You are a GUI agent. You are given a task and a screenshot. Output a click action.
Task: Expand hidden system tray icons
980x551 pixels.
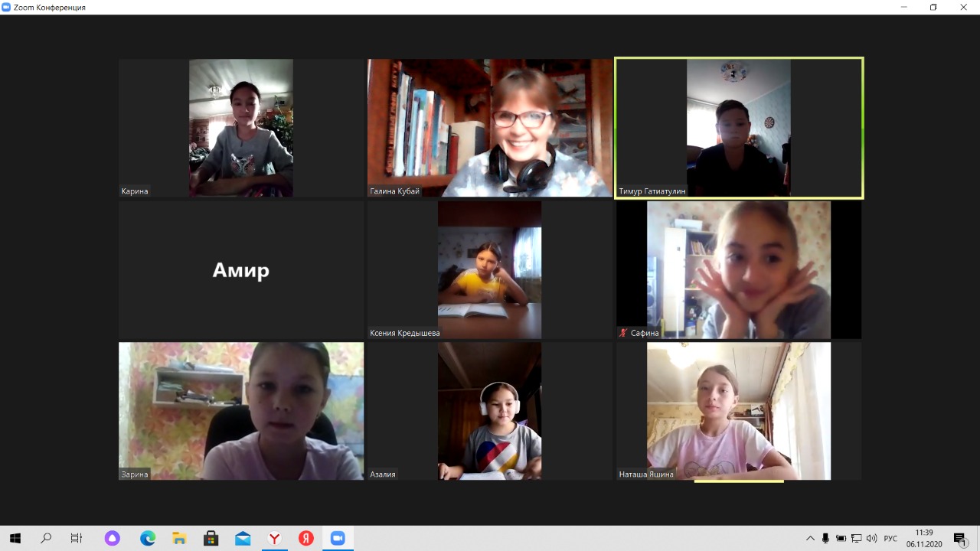[811, 538]
